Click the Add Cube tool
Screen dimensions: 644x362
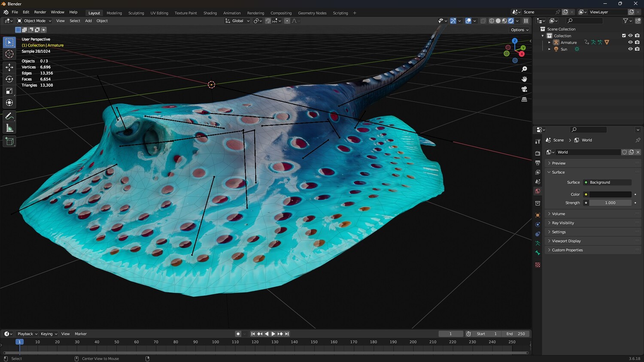[9, 141]
